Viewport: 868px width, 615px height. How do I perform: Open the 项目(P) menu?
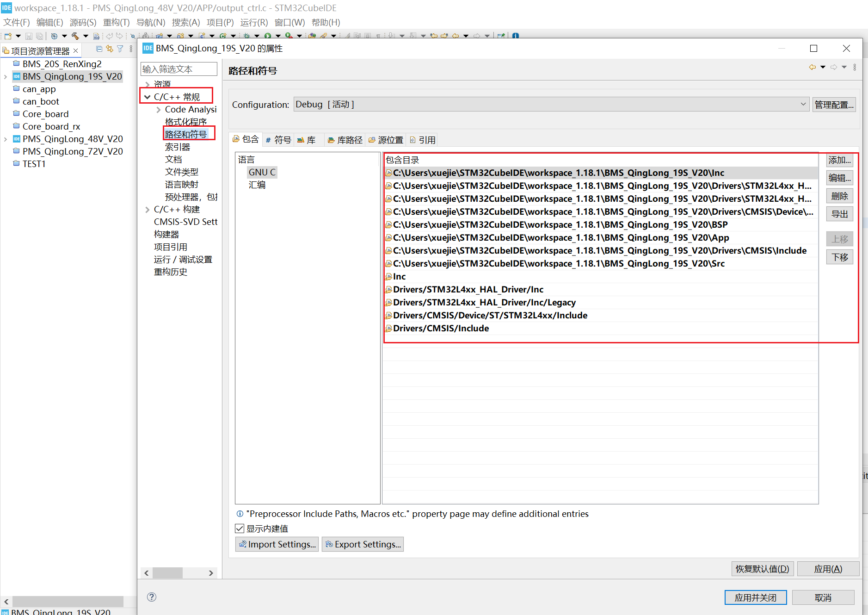click(x=220, y=23)
